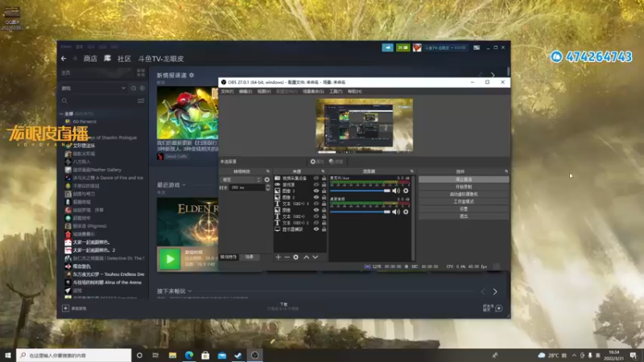Toggle visibility of 文本 (GDI+) 2 source
This screenshot has width=644, height=362.
(316, 223)
